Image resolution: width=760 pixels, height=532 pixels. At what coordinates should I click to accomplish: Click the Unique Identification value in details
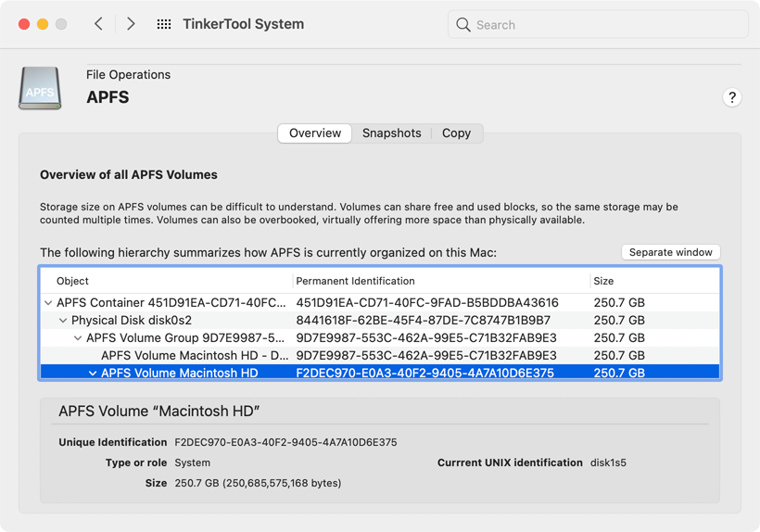(x=285, y=442)
